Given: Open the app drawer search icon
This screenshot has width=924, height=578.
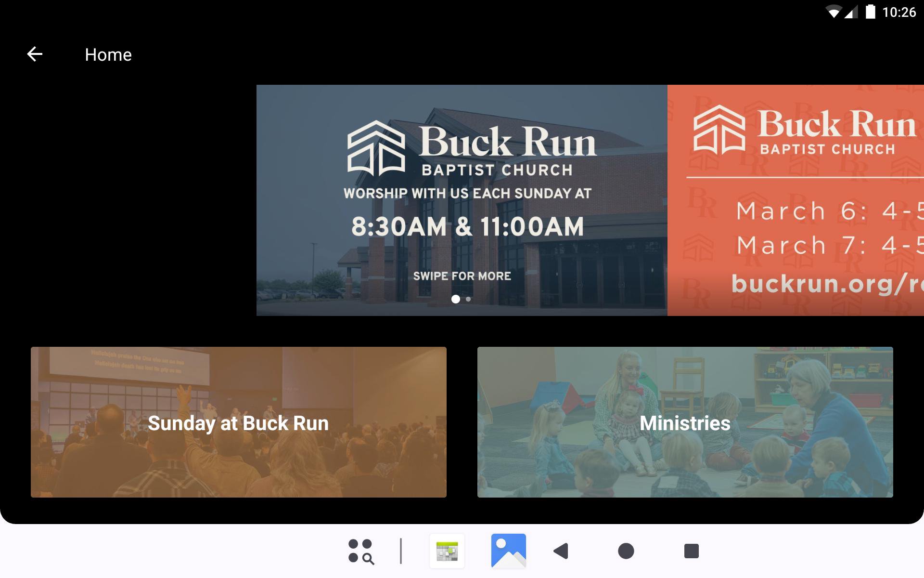Looking at the screenshot, I should click(361, 551).
